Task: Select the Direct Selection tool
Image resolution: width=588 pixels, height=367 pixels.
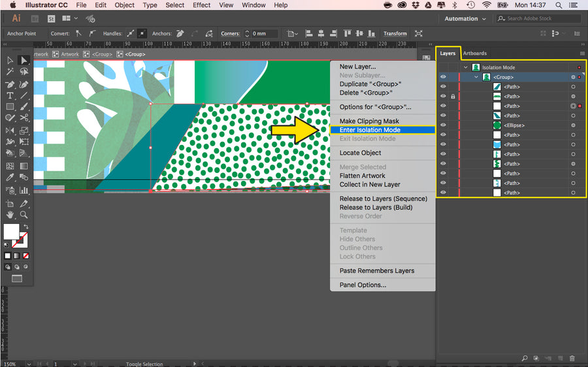Action: pyautogui.click(x=24, y=61)
